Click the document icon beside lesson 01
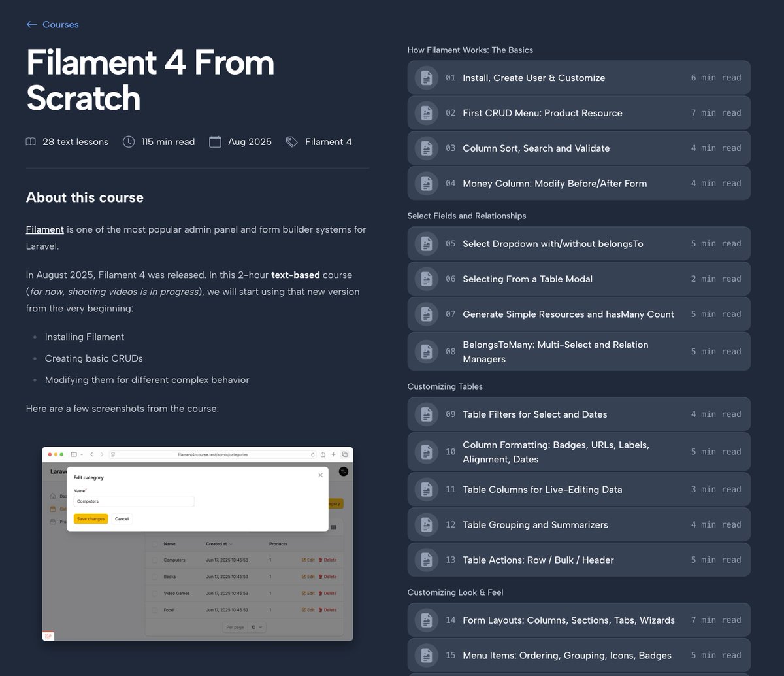The image size is (784, 676). [426, 77]
